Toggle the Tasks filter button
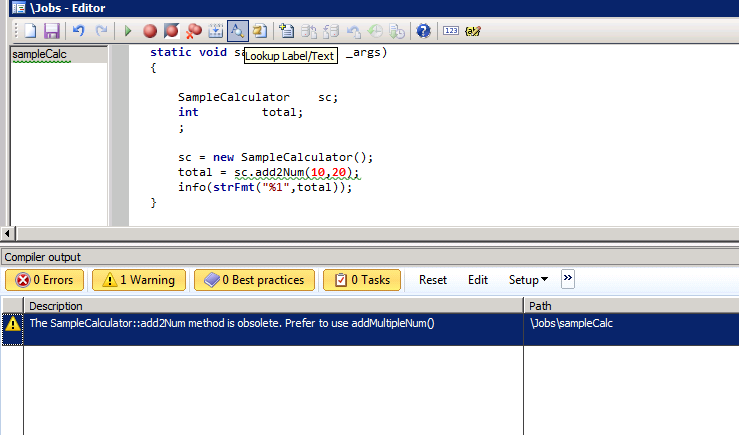 (362, 280)
